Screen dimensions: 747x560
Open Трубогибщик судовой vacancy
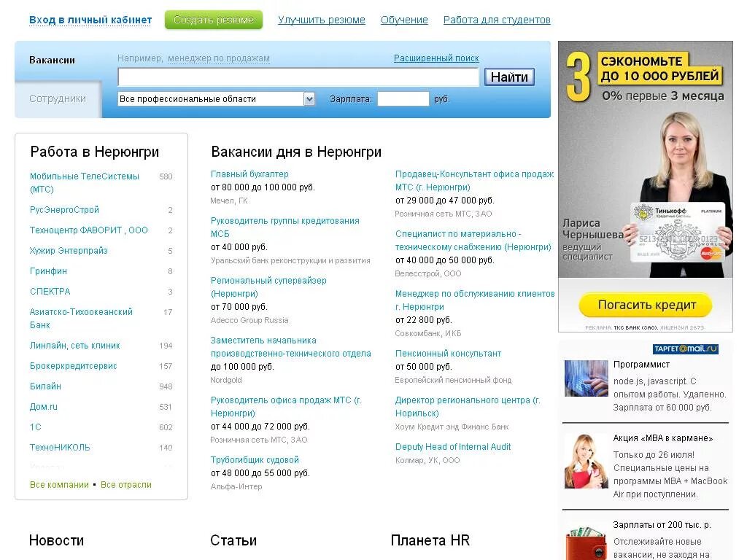[x=255, y=460]
